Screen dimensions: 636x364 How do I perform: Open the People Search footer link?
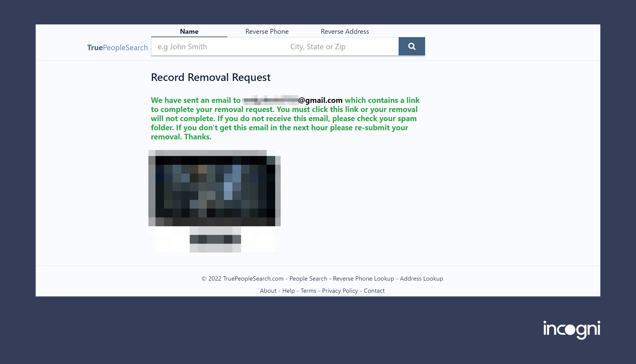pos(308,278)
